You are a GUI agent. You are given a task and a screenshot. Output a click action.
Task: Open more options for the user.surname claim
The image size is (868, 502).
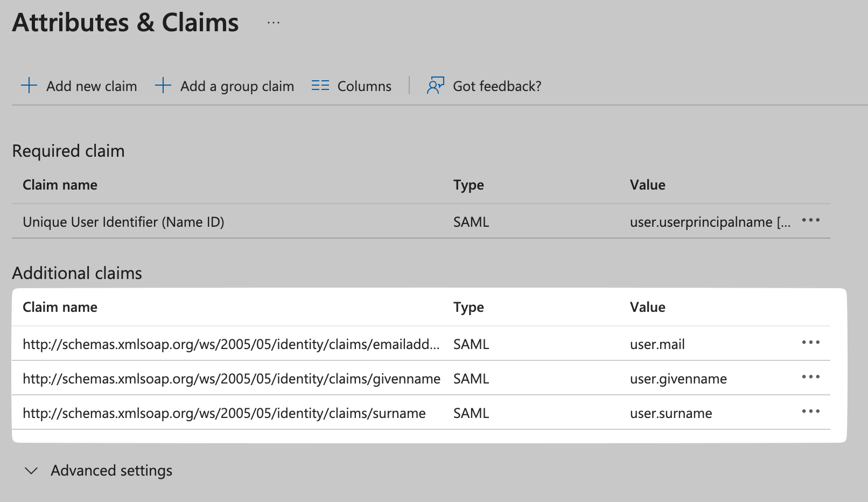[810, 412]
